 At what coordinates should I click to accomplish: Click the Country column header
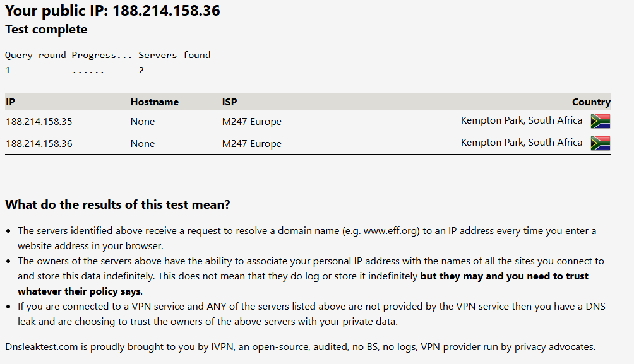[591, 102]
